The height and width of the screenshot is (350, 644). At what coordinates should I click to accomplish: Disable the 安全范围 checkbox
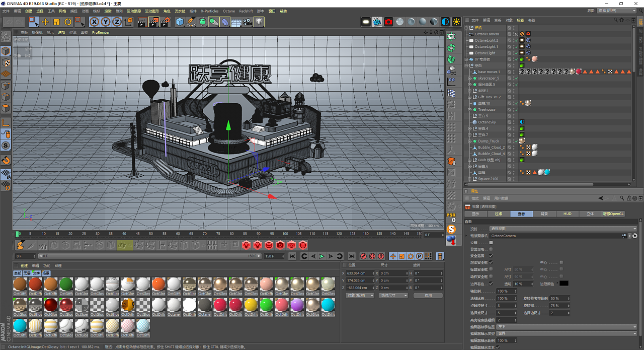tap(491, 256)
